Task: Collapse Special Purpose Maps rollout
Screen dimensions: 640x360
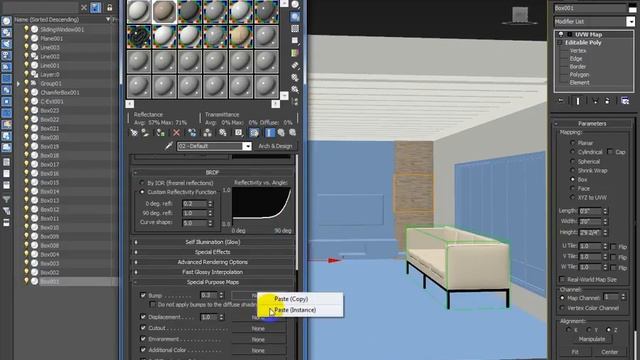Action: click(x=212, y=282)
